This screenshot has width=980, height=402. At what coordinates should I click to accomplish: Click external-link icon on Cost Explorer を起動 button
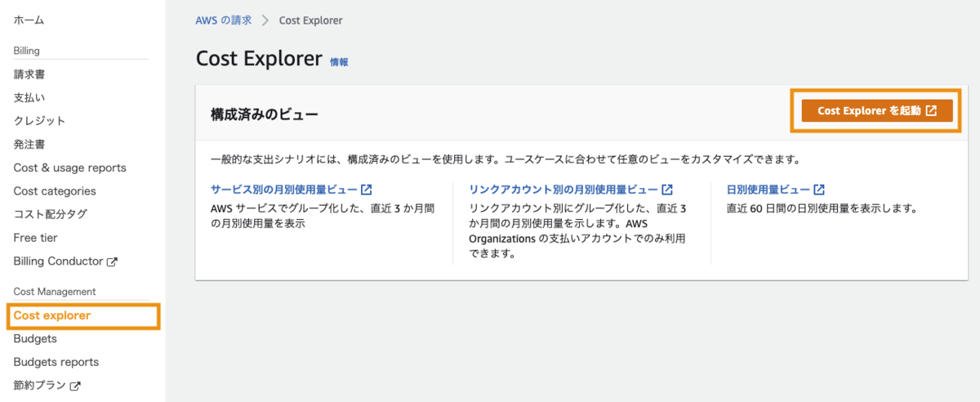pos(931,111)
